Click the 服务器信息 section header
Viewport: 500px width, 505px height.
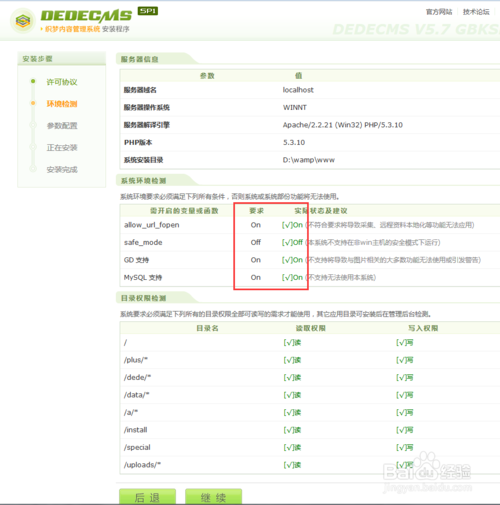coord(140,59)
